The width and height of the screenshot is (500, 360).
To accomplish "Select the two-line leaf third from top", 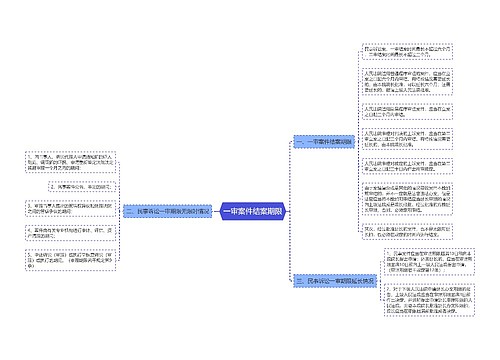I will click(x=407, y=111).
